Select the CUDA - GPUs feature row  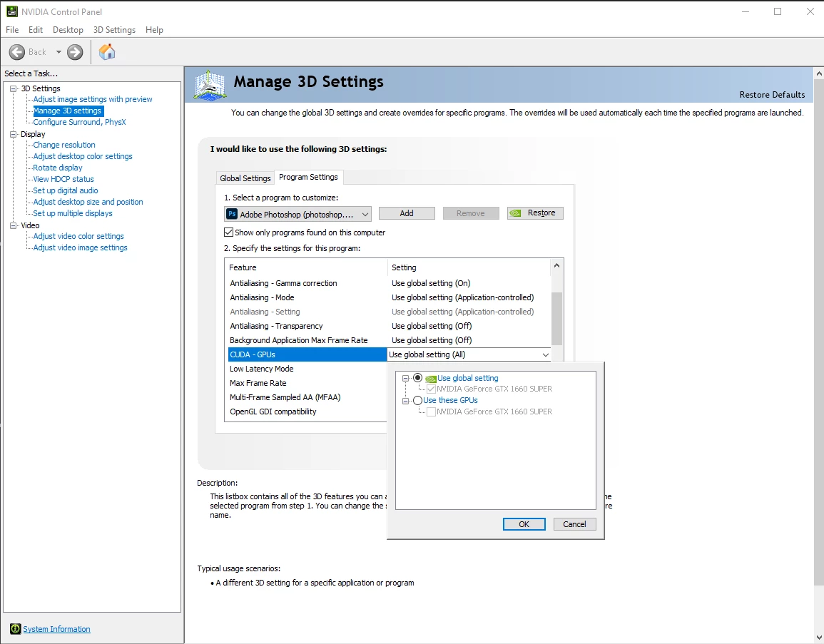tap(307, 354)
